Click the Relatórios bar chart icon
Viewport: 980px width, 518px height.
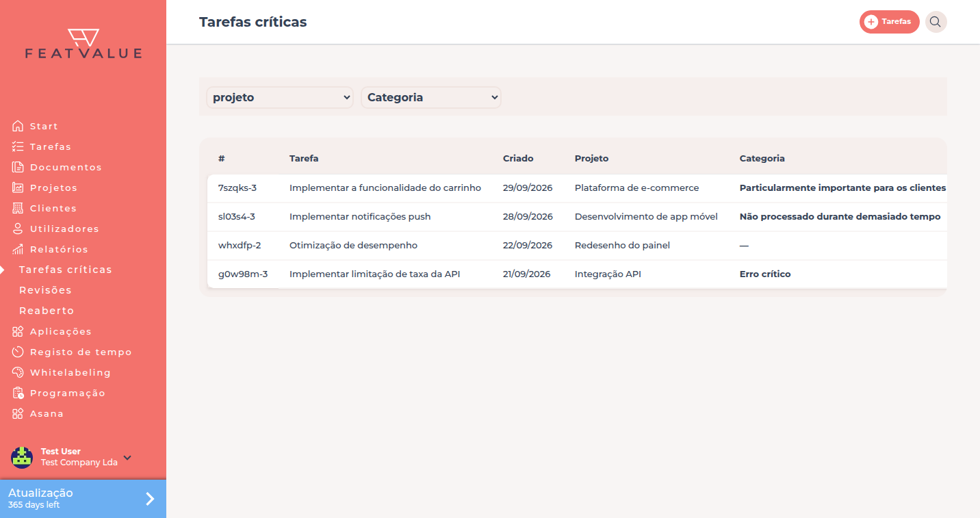pyautogui.click(x=18, y=249)
